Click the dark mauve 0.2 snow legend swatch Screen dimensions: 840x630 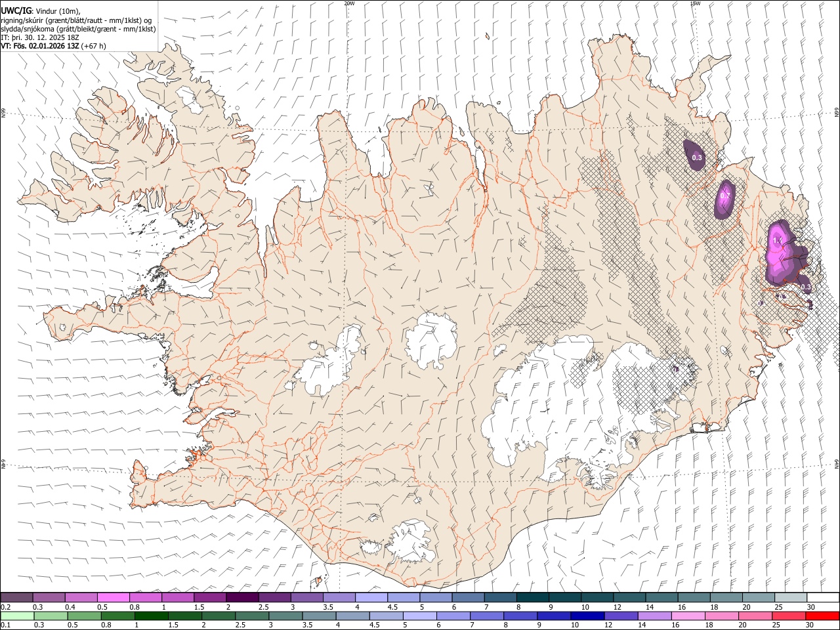coord(17,597)
